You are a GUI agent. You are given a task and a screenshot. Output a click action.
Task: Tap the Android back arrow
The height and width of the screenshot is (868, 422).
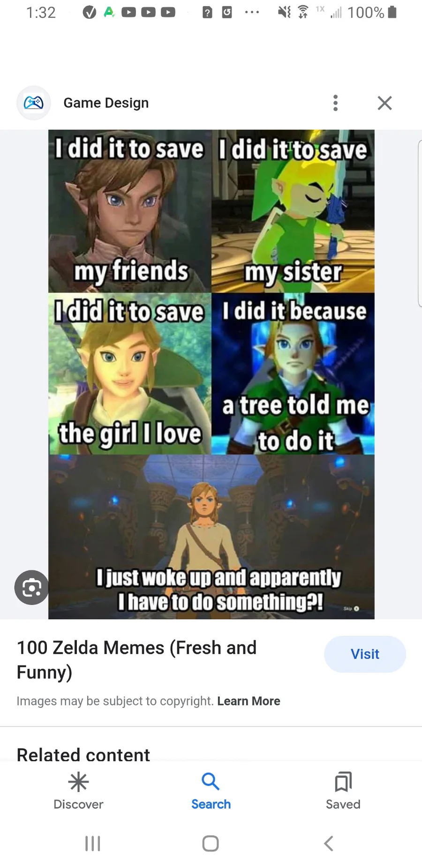329,843
